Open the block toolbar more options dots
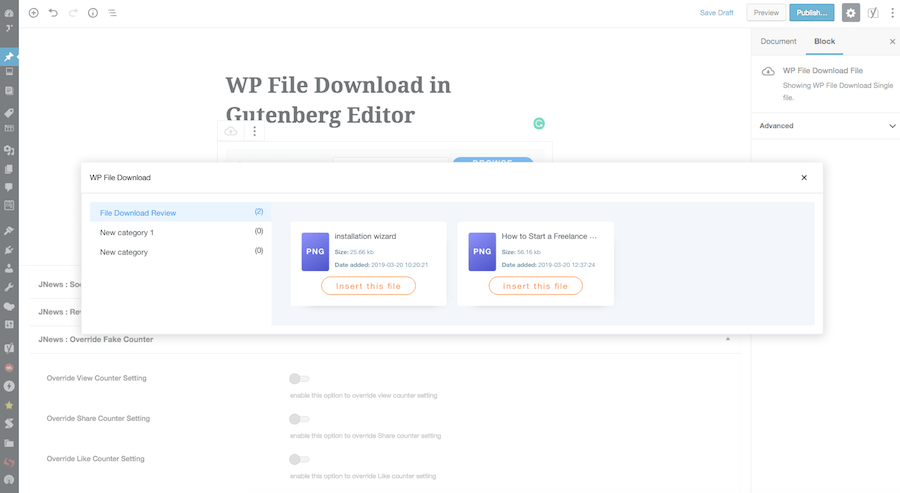This screenshot has height=493, width=900. point(254,131)
